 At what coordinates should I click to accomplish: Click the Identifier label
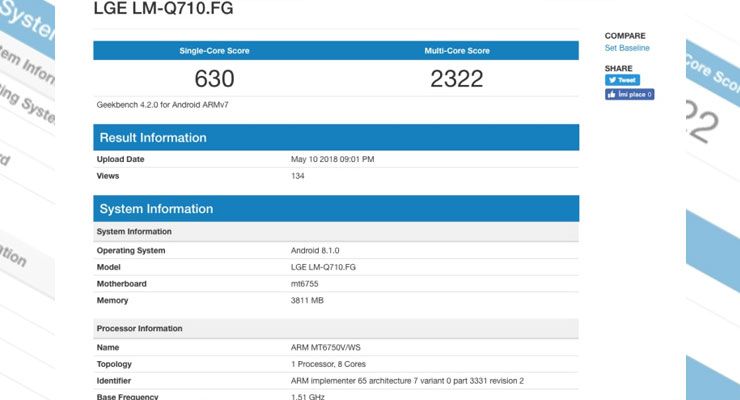point(114,381)
